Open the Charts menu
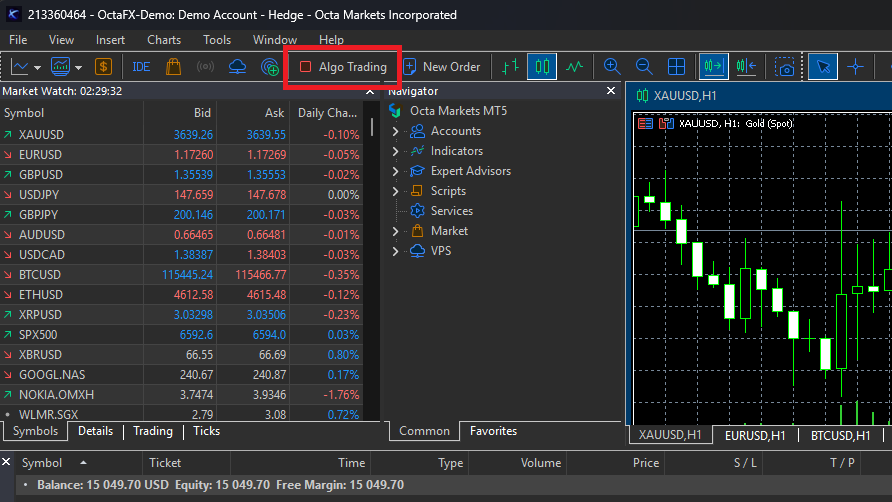892x502 pixels. [x=164, y=40]
